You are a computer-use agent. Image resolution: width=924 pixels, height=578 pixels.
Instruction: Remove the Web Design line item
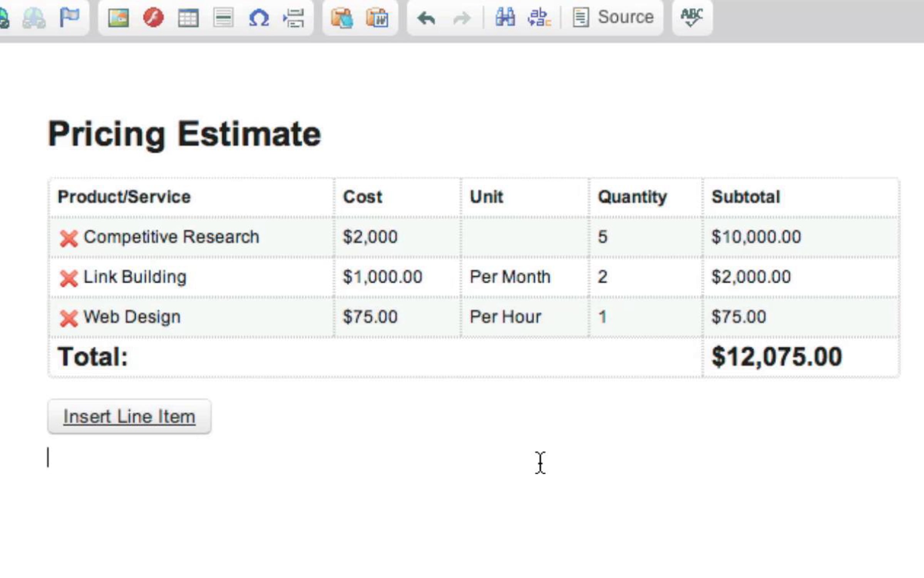(x=69, y=318)
